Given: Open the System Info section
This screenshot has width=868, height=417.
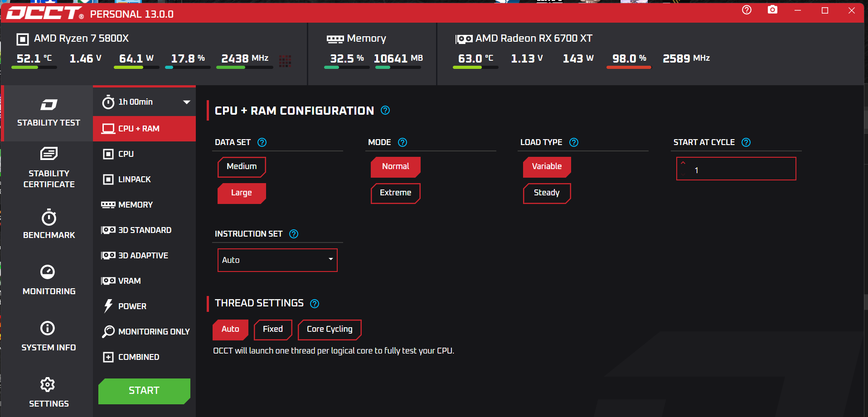Looking at the screenshot, I should [x=48, y=336].
